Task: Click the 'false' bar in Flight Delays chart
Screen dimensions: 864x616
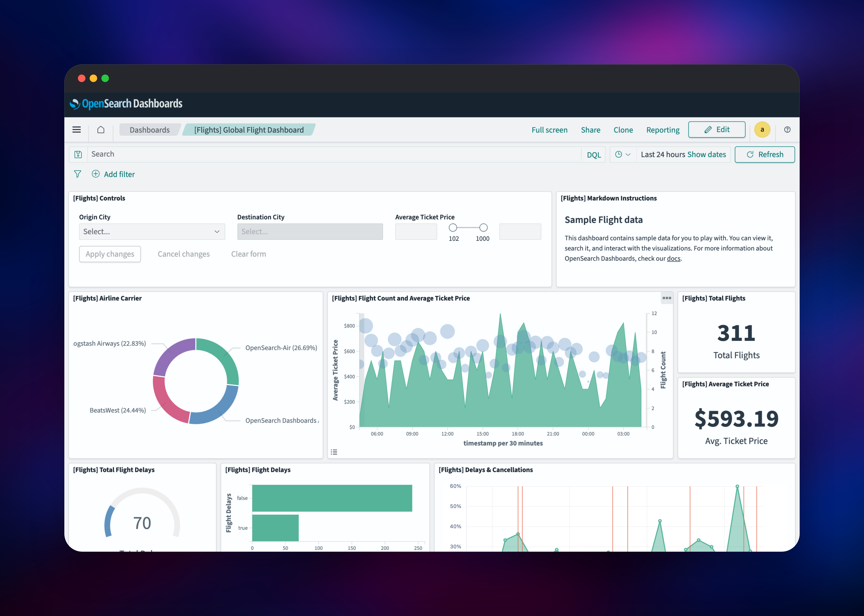Action: pos(332,498)
